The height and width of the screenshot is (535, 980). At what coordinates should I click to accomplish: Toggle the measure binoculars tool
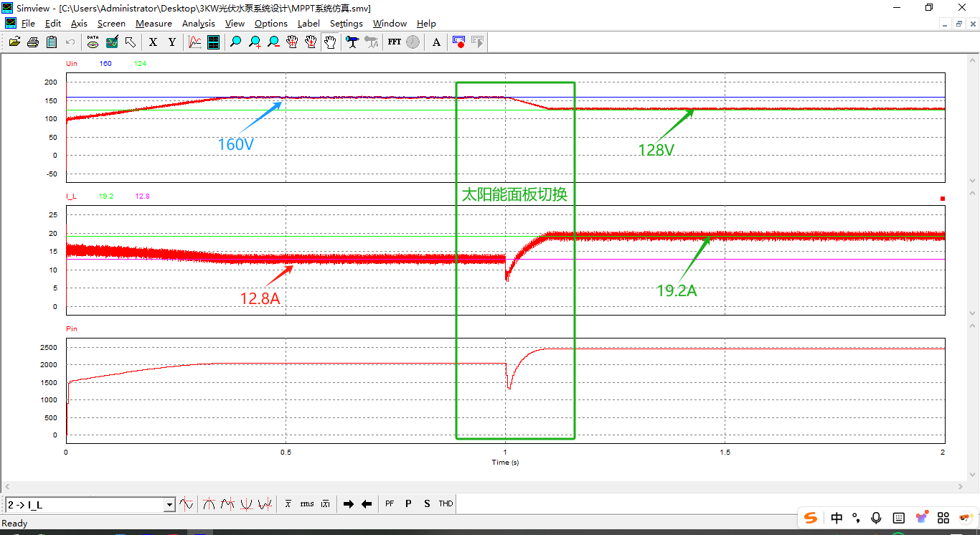(x=352, y=42)
